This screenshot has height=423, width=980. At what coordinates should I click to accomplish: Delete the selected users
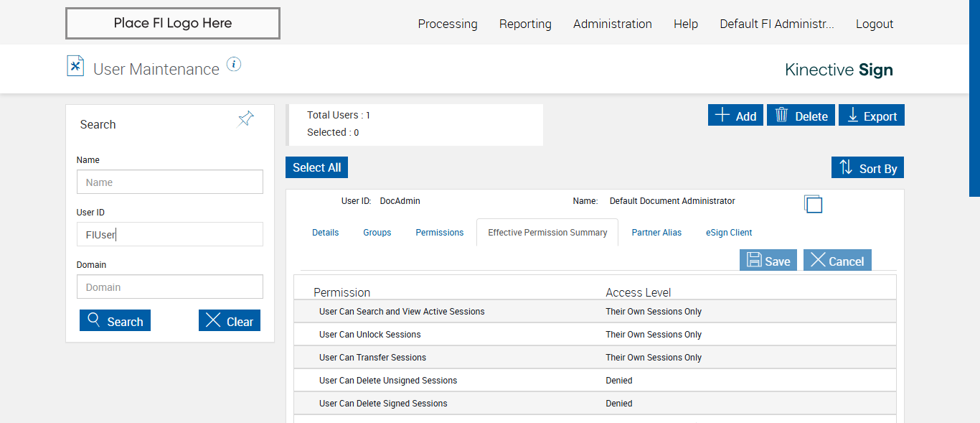(x=801, y=116)
